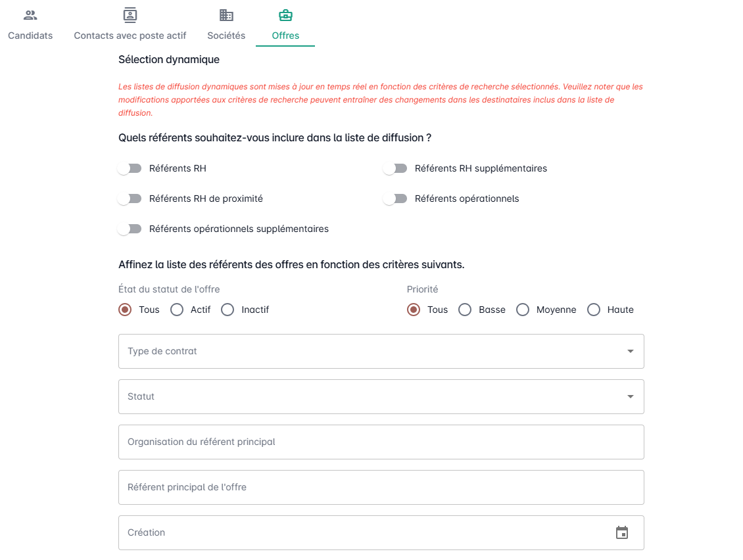
Task: Open the Création calendar date picker icon
Action: coord(622,532)
